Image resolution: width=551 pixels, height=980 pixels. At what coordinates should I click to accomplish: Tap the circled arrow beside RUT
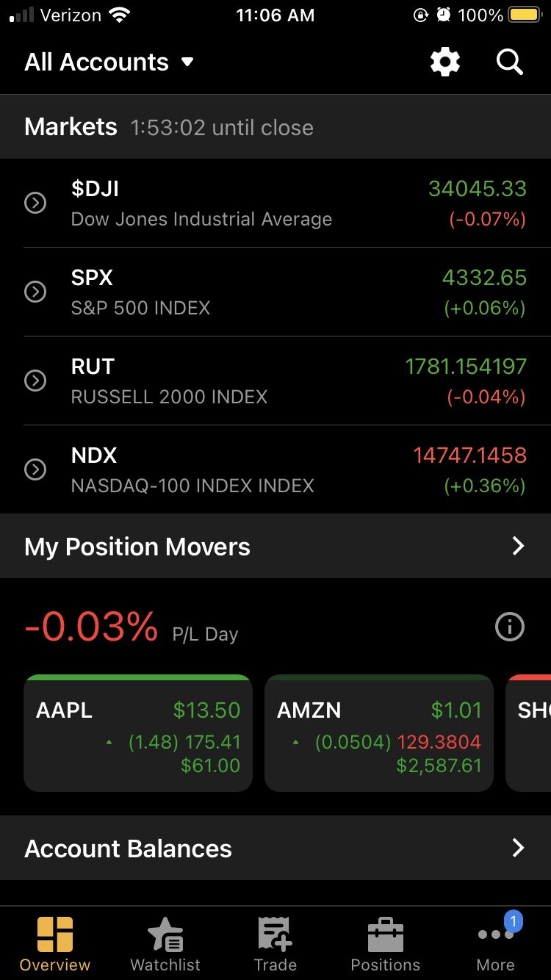tap(35, 381)
